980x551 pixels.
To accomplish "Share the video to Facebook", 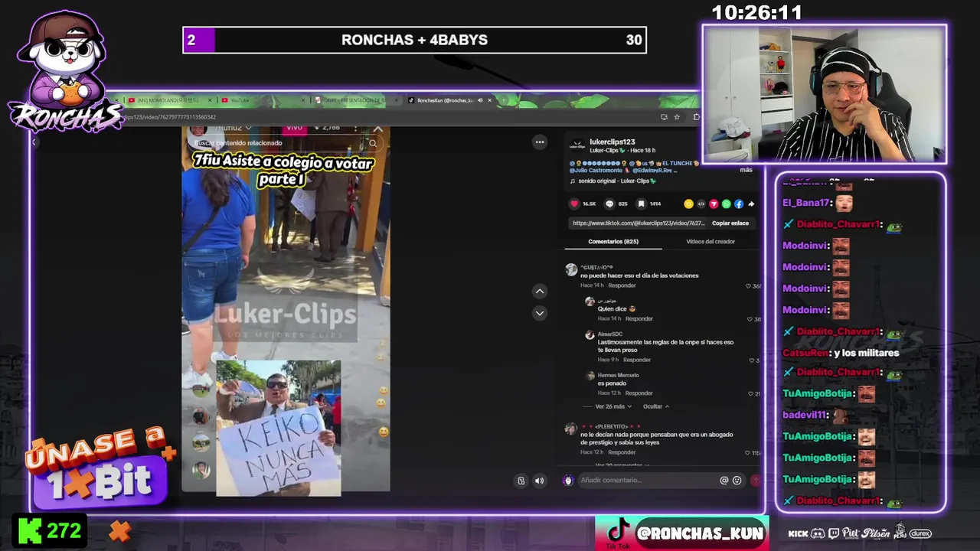I will [739, 204].
